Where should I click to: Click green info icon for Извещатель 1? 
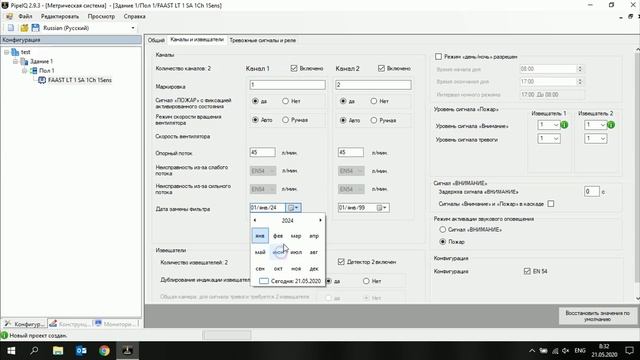(564, 125)
